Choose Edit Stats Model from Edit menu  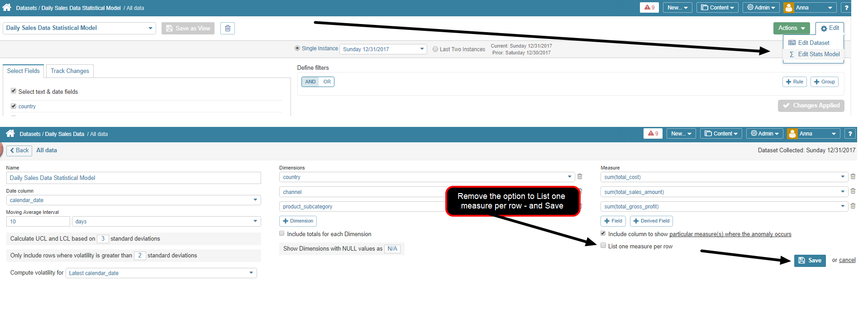click(x=813, y=54)
